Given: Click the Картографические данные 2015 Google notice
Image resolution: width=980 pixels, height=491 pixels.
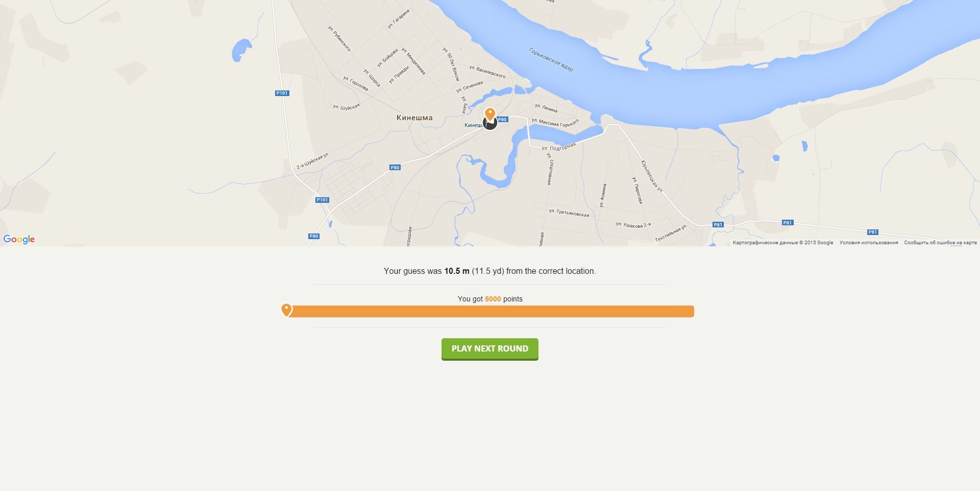Looking at the screenshot, I should [783, 243].
